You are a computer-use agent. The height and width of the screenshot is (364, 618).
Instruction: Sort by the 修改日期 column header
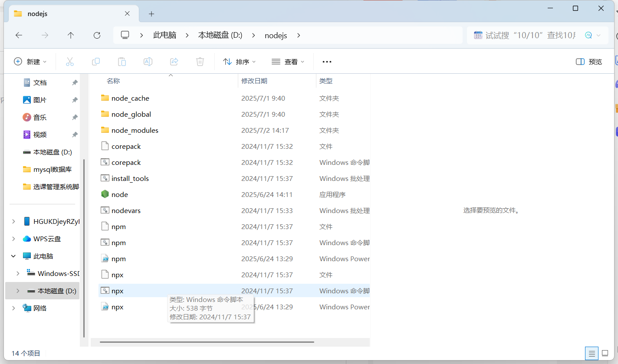[254, 81]
